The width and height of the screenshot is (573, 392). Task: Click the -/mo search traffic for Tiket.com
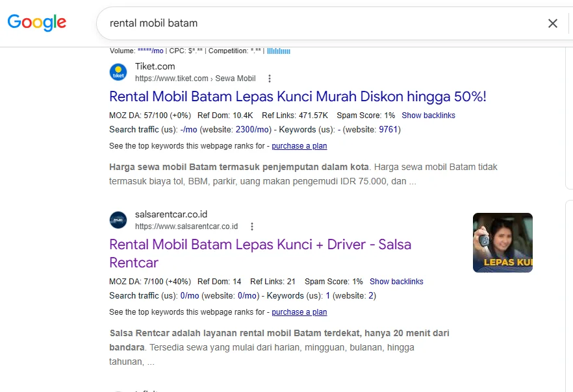188,130
